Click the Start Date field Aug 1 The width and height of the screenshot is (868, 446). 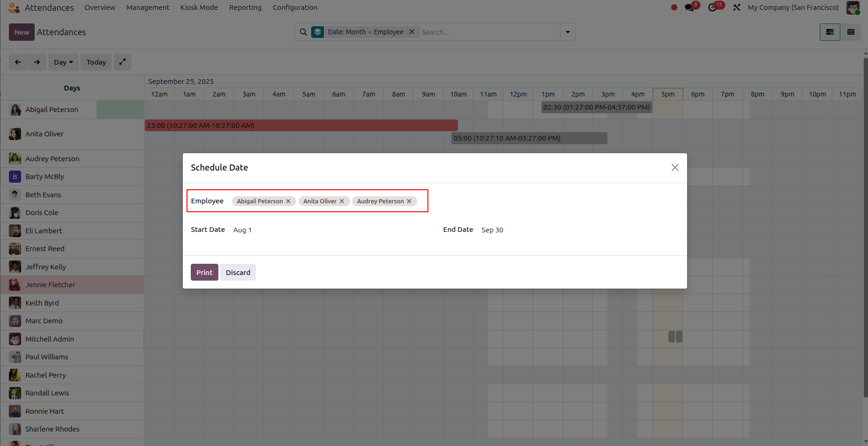tap(242, 230)
